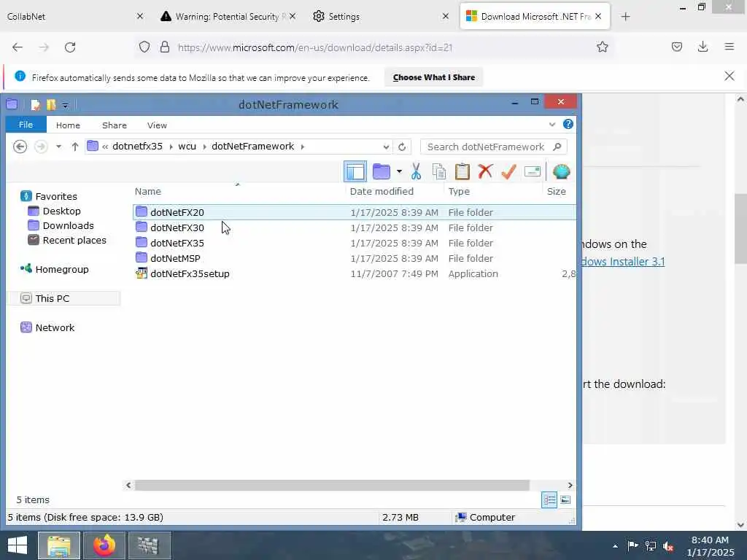Click the horizontal scrollbar right arrow
Screen dimensions: 747x560
coord(570,485)
